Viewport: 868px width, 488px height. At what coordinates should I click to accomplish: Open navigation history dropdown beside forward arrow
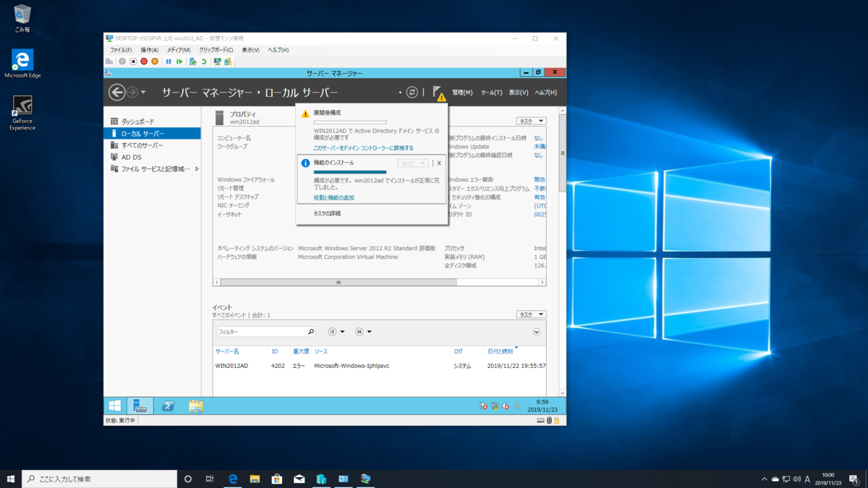[143, 93]
